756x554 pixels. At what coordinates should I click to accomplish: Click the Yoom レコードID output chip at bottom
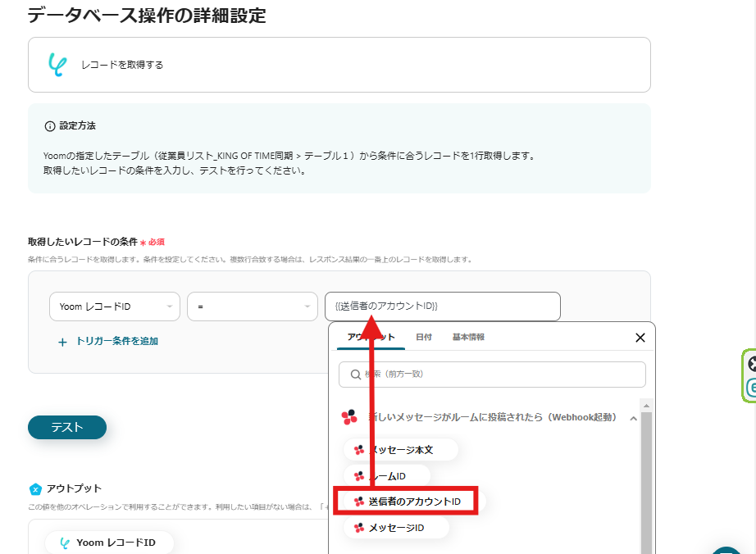(x=109, y=543)
